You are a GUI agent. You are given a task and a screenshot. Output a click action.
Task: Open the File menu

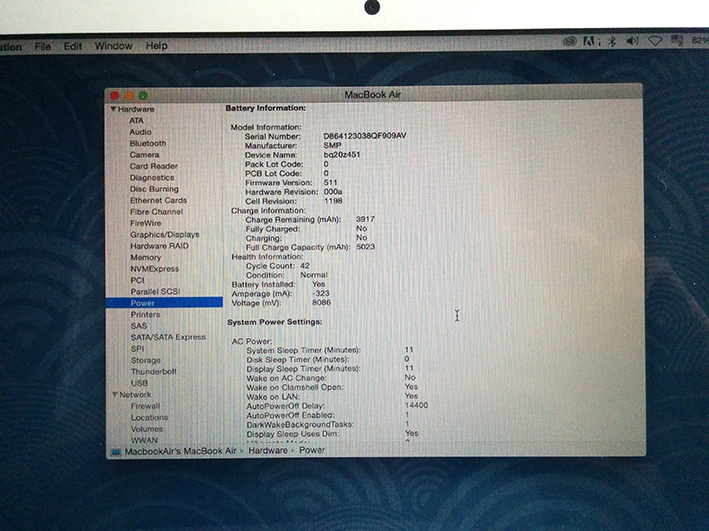43,46
